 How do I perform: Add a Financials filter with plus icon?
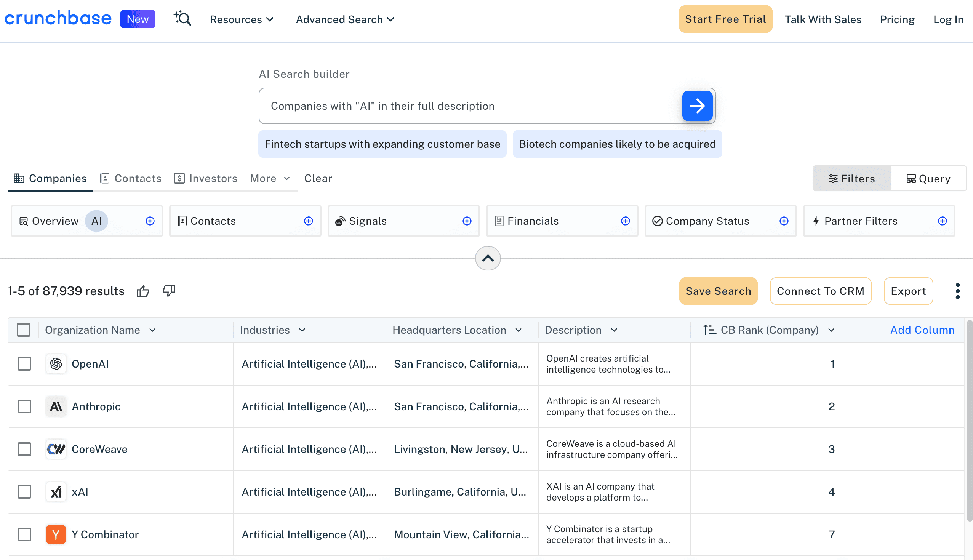tap(625, 221)
